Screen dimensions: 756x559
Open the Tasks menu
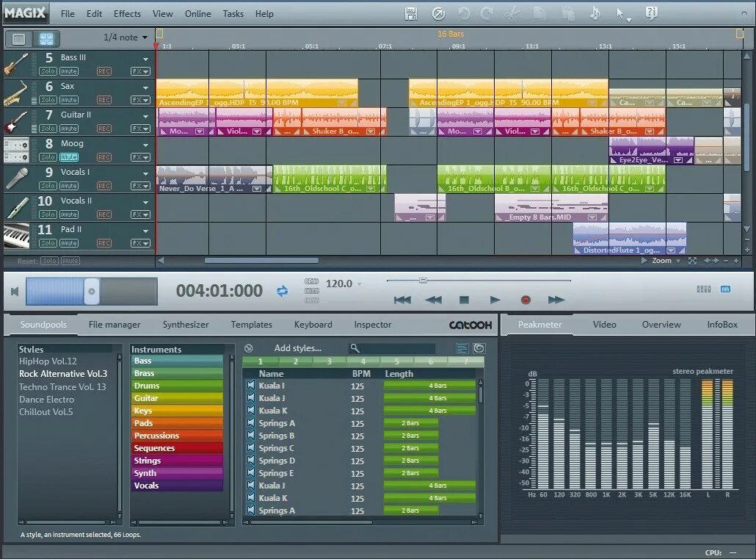click(x=233, y=14)
